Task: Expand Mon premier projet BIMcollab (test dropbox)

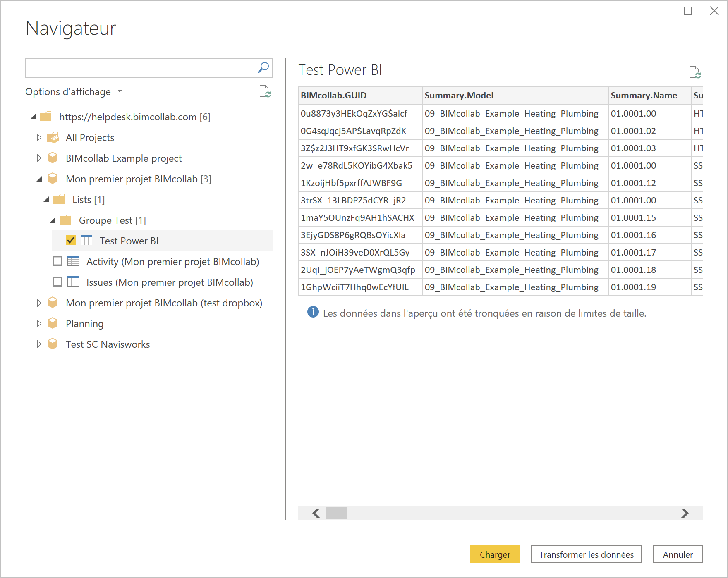Action: tap(39, 303)
